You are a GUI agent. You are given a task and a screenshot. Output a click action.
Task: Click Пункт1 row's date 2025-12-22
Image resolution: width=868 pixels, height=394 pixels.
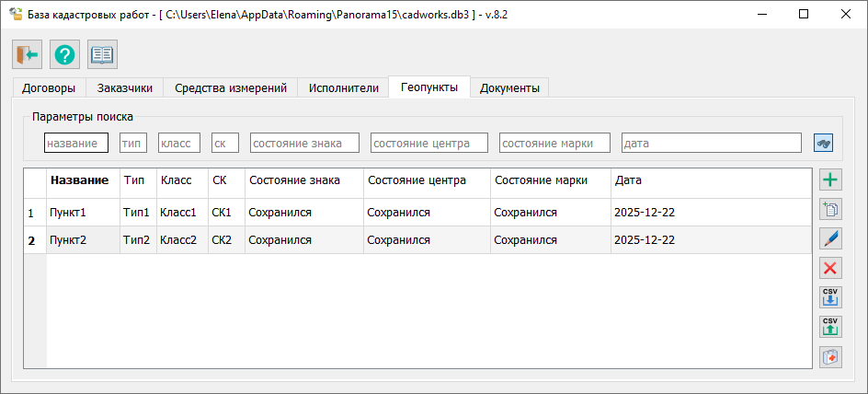coord(712,213)
